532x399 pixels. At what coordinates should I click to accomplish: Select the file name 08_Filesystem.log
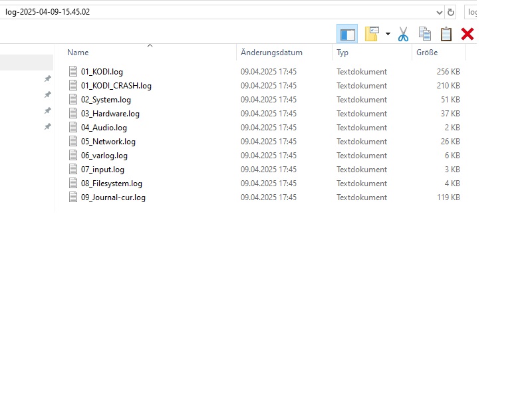click(x=111, y=184)
